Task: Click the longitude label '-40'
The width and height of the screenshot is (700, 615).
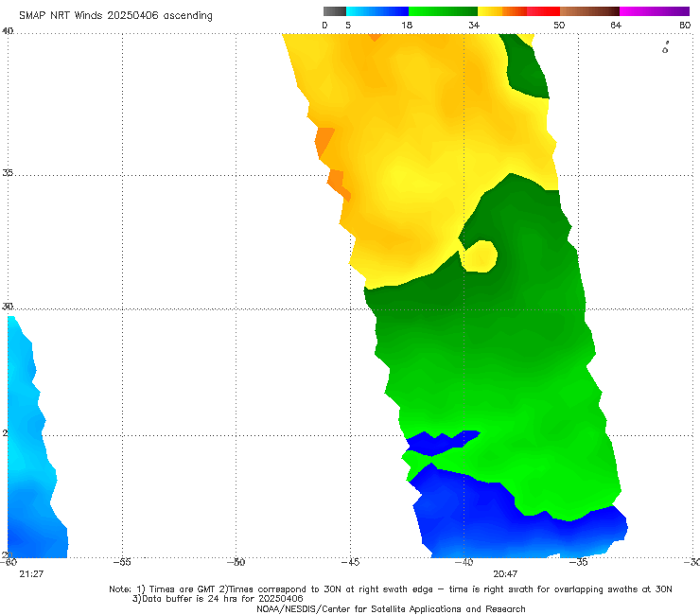Action: pyautogui.click(x=464, y=562)
